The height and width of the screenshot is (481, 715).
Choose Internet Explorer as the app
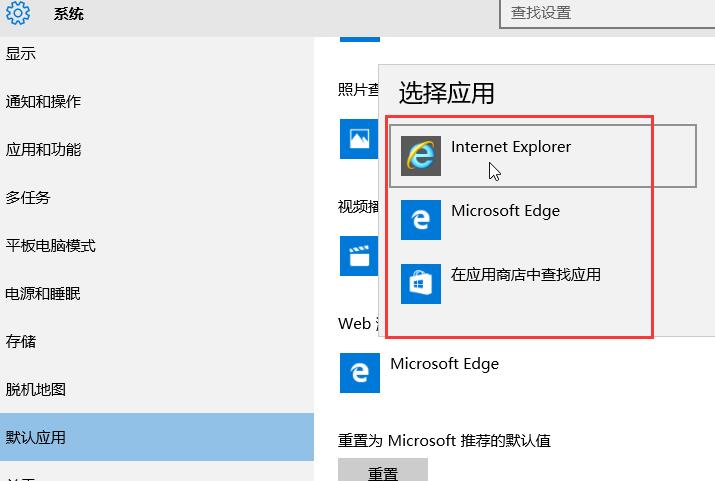coord(543,155)
